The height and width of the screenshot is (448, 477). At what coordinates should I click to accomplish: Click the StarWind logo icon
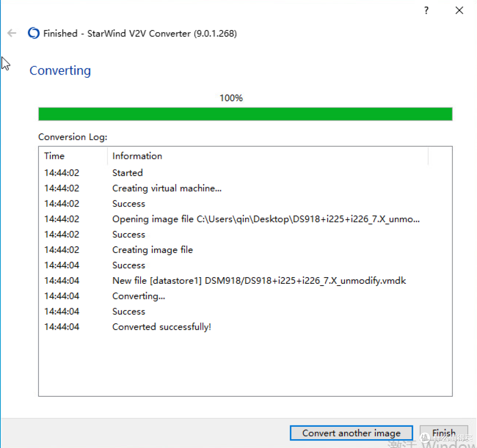coord(34,33)
